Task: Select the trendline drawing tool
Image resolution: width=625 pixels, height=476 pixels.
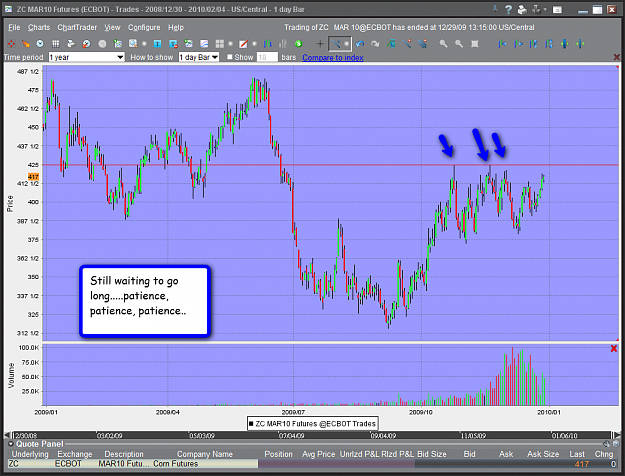Action: pyautogui.click(x=336, y=44)
